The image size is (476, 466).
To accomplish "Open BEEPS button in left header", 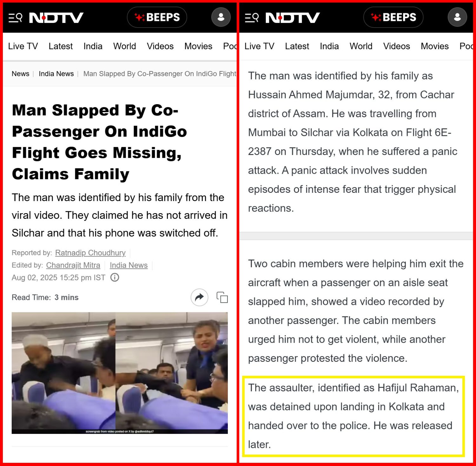I will [157, 17].
